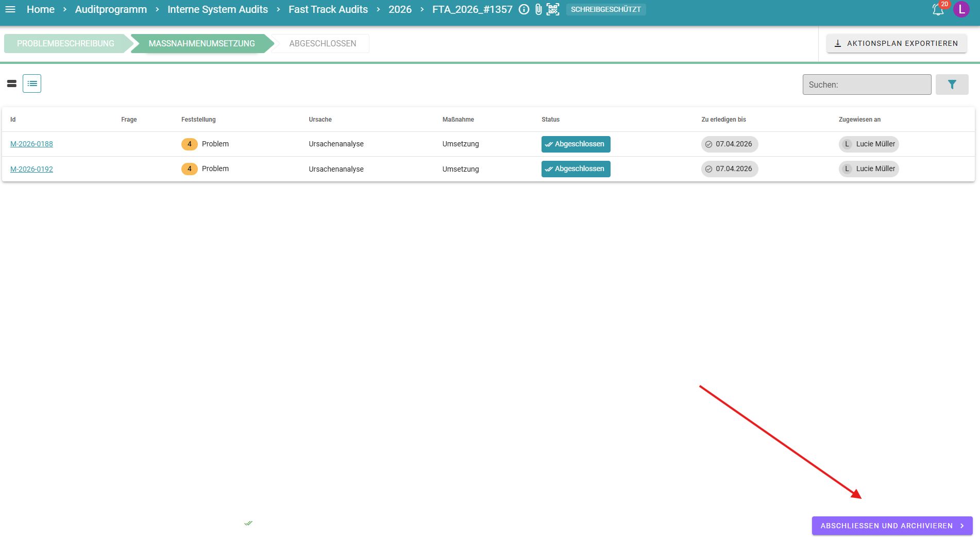Open the filter funnel
The image size is (980, 537).
(952, 85)
